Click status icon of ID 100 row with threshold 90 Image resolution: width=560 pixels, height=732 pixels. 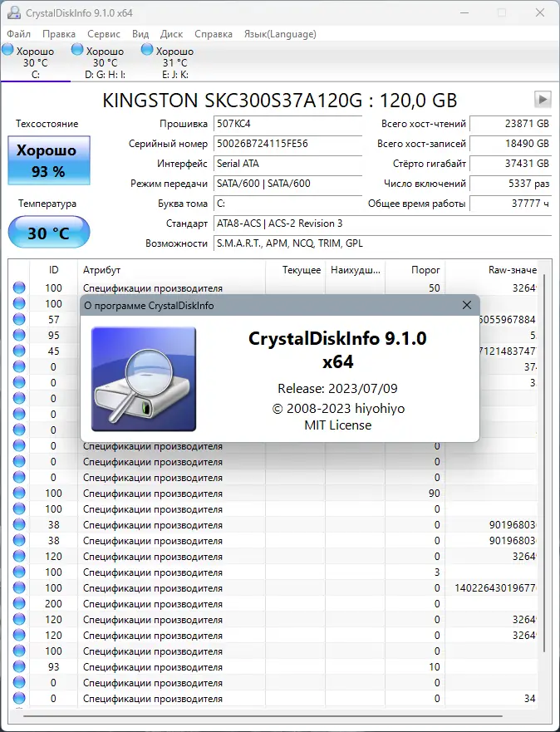[x=19, y=493]
